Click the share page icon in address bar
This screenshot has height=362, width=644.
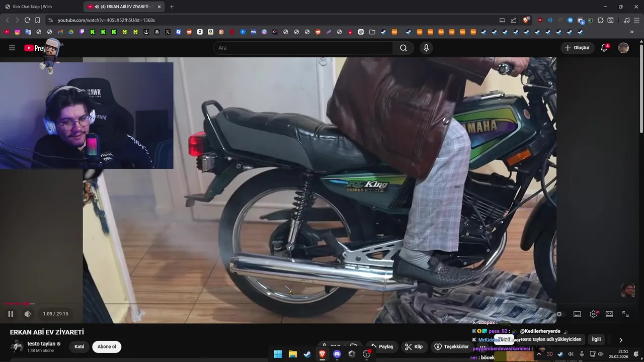point(513,20)
